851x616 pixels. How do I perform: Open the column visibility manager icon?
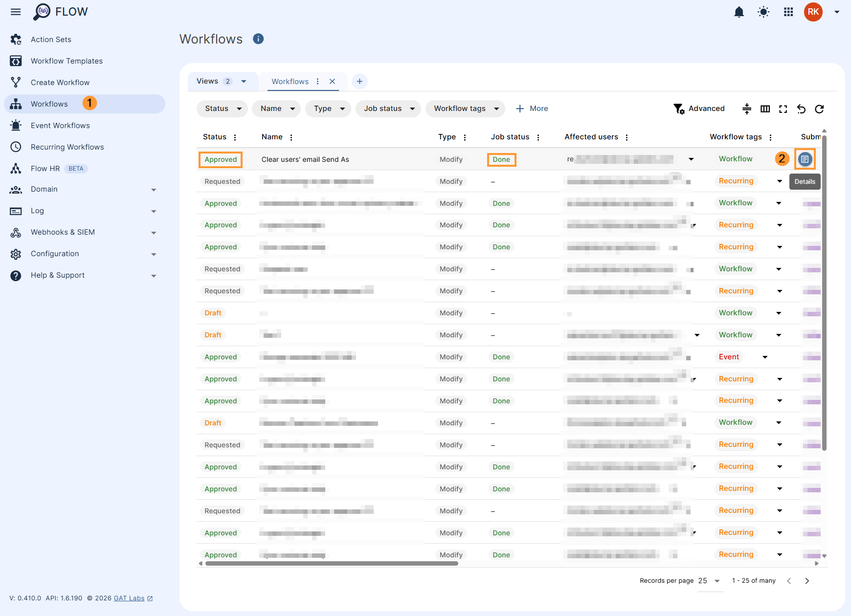765,109
